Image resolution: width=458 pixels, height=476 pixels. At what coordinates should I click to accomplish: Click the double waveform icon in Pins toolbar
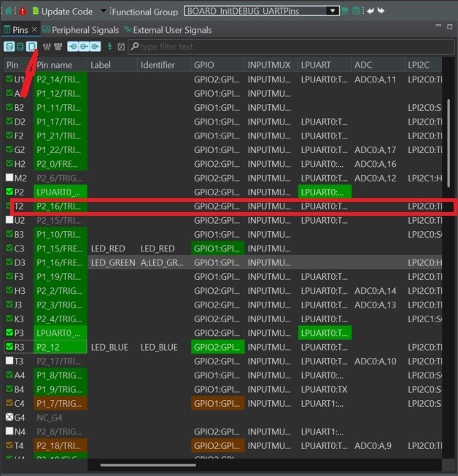pos(58,47)
